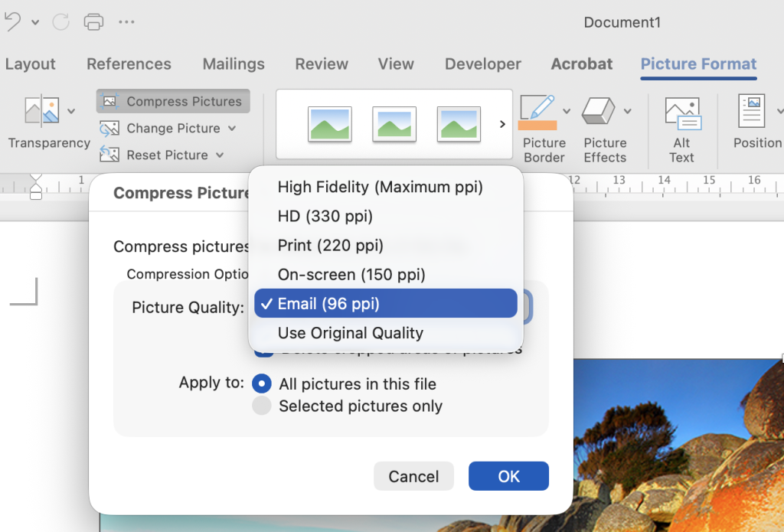
Task: Click the Cancel button
Action: [413, 476]
